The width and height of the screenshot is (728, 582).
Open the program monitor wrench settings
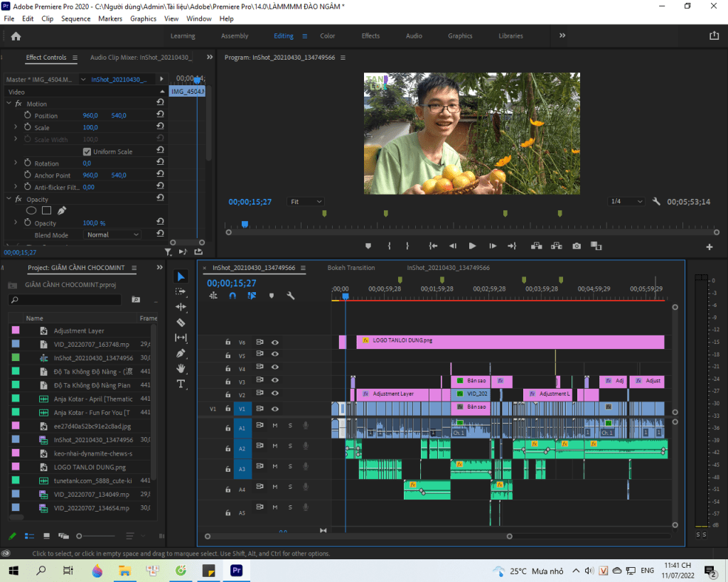(658, 202)
